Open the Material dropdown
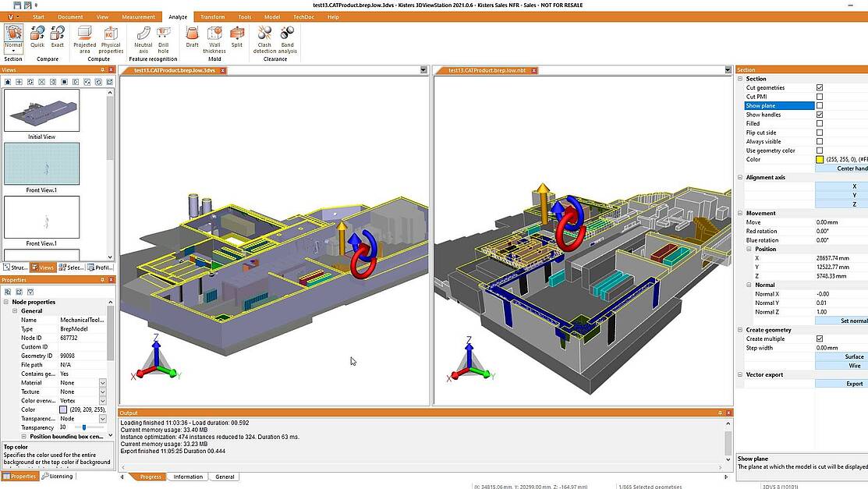The image size is (868, 489). [102, 383]
